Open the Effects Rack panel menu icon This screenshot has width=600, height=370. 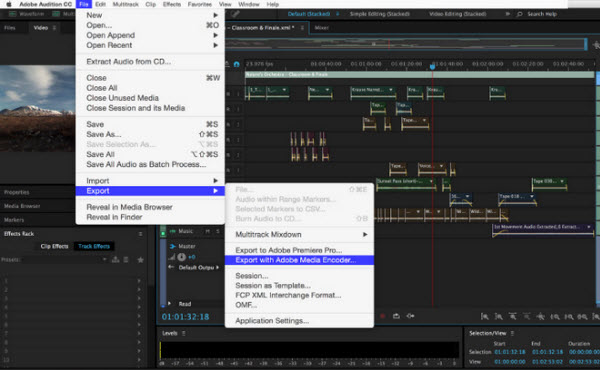click(x=140, y=234)
